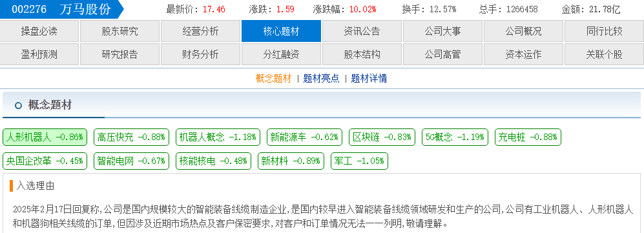
Task: Click the stock code 002276
Action: point(29,9)
